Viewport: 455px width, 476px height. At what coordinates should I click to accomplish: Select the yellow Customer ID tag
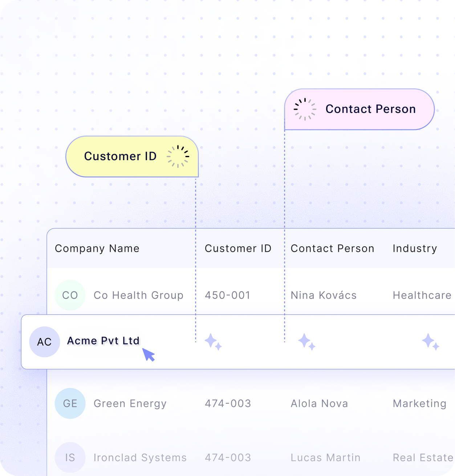point(120,156)
